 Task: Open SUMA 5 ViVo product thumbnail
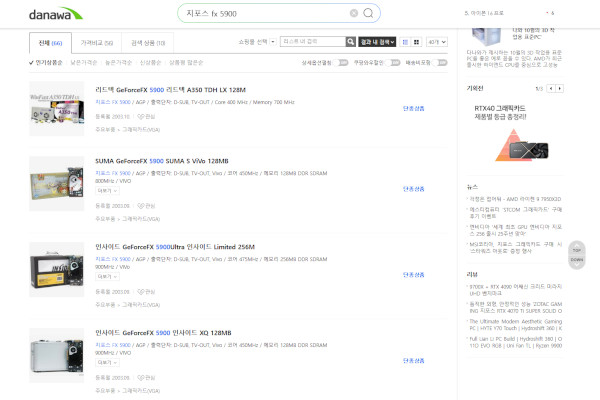click(57, 183)
